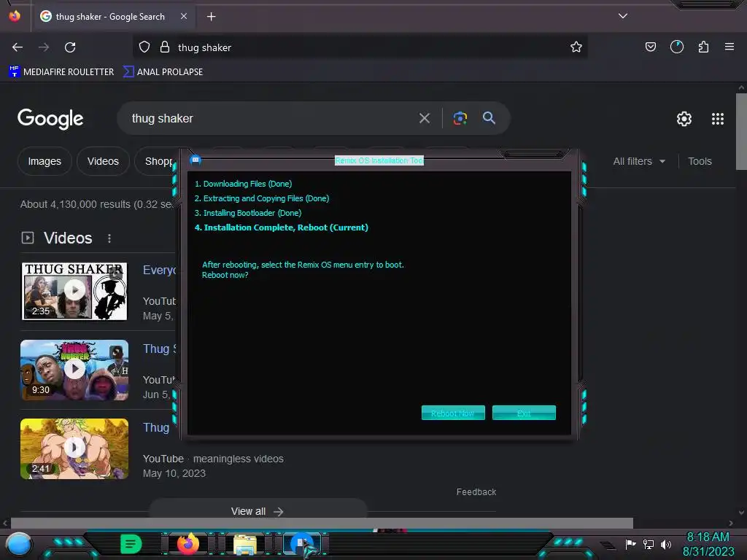This screenshot has width=747, height=560.
Task: Open Save to Pocket icon
Action: coord(650,47)
